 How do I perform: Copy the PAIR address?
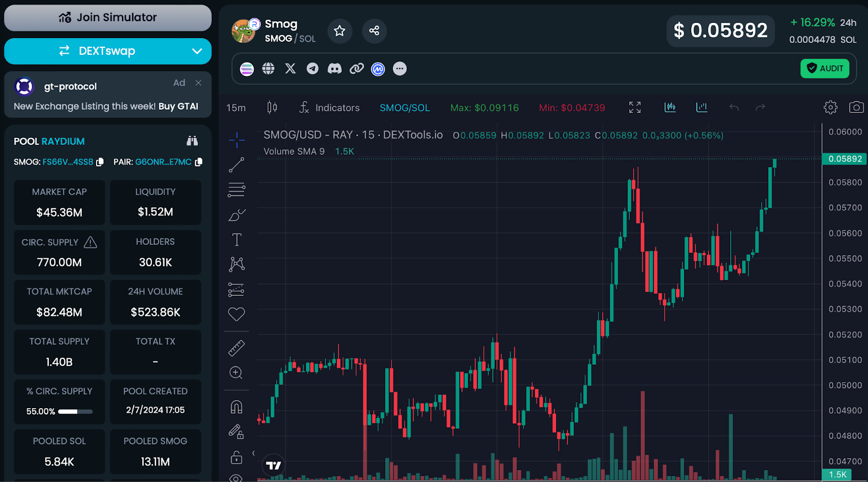tap(199, 162)
